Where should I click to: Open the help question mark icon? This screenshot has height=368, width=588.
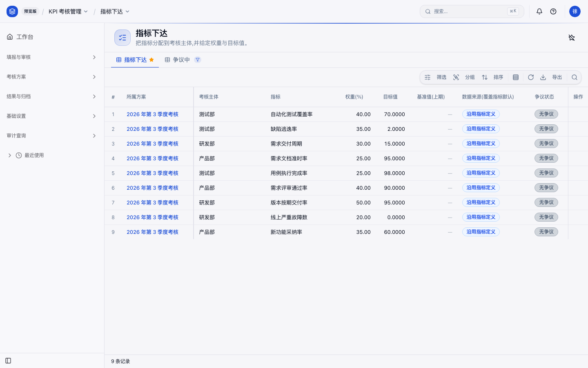tap(553, 11)
